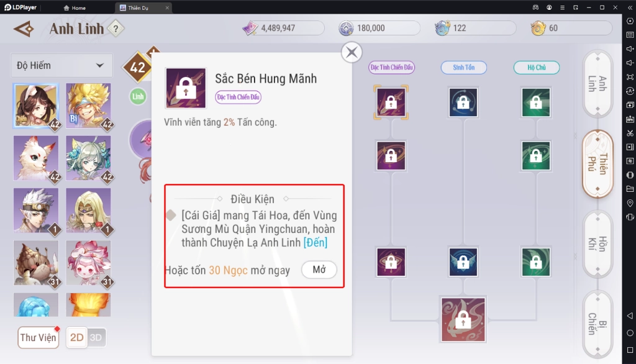Select the second locked purple combat talent
The width and height of the screenshot is (636, 364).
(391, 155)
